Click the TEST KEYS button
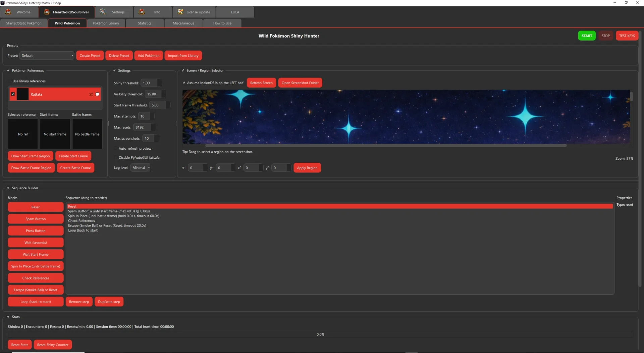 pos(627,36)
